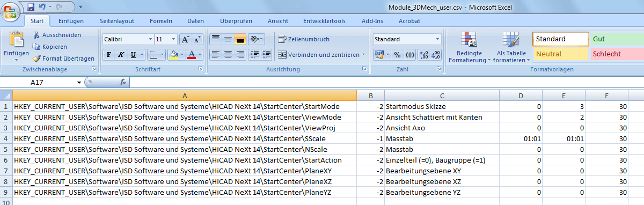Go to the Überprüfen tab
This screenshot has width=644, height=205.
click(236, 21)
